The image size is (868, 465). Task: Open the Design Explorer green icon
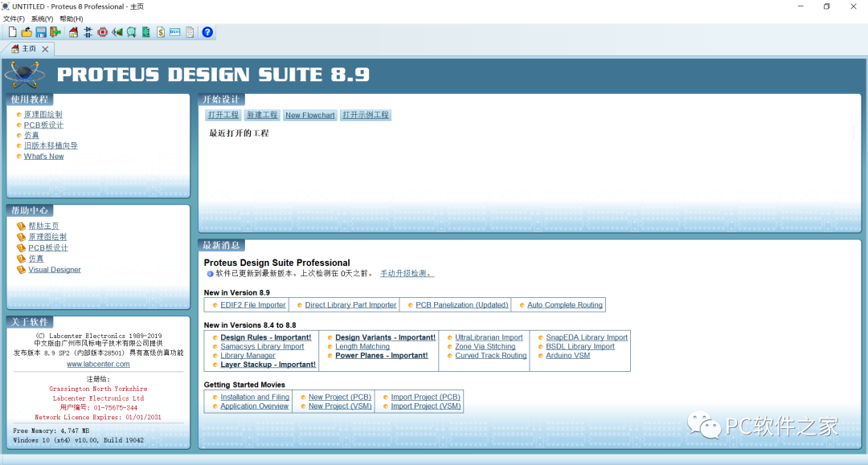[146, 32]
